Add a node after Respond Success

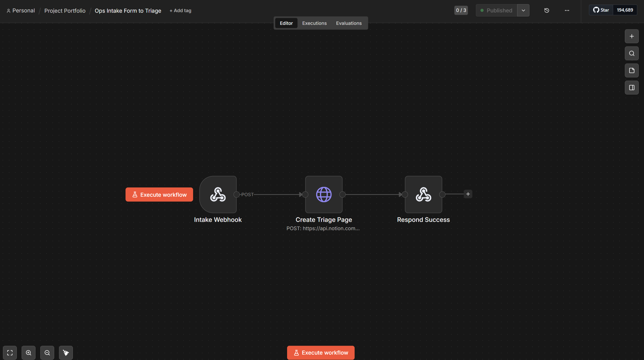click(468, 194)
